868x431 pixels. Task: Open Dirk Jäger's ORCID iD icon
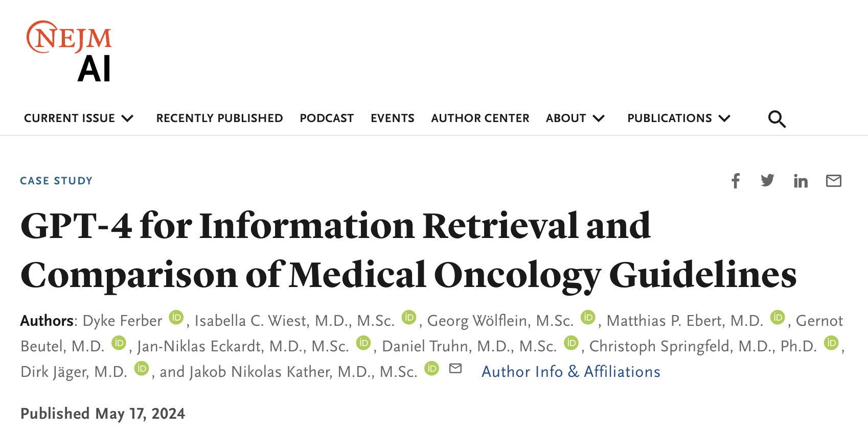[142, 368]
